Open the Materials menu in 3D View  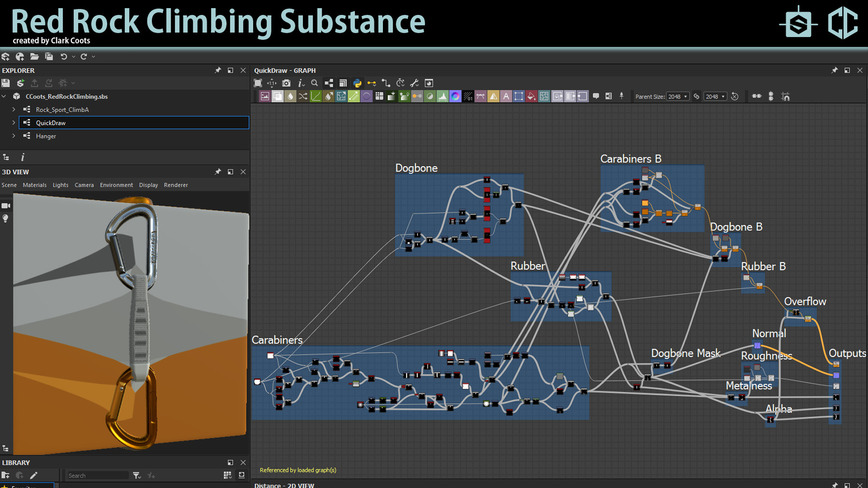tap(35, 185)
